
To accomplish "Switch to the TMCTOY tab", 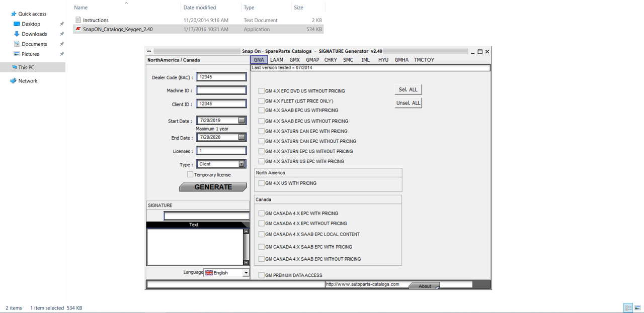I will [x=424, y=60].
